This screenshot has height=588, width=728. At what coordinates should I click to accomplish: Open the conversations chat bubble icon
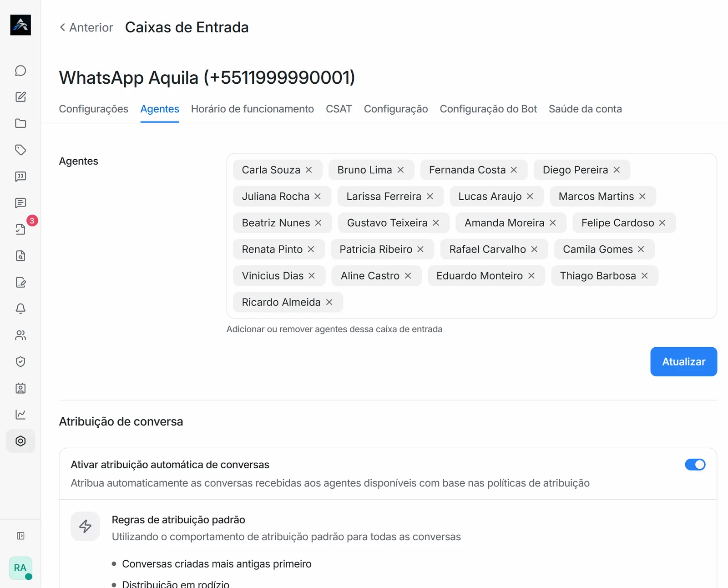[20, 71]
